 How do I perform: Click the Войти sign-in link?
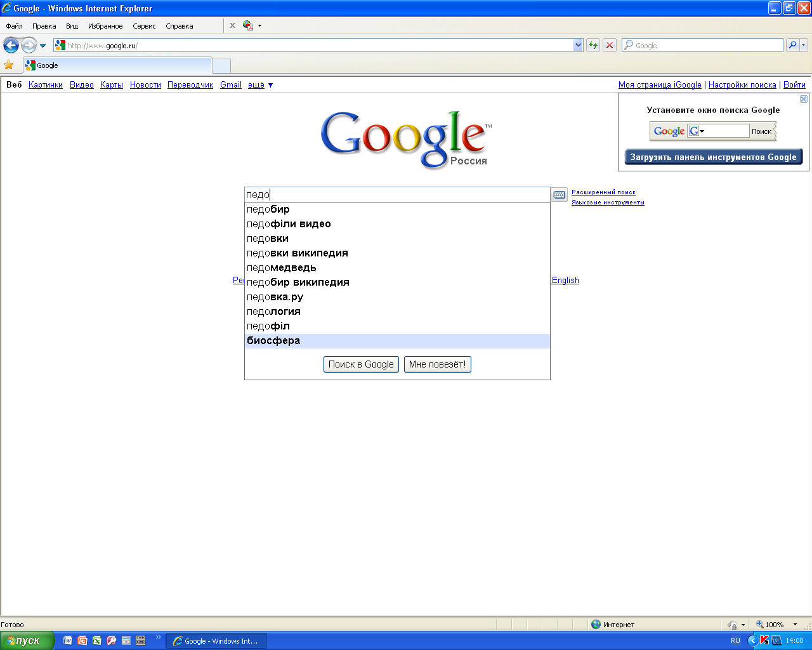[x=794, y=84]
